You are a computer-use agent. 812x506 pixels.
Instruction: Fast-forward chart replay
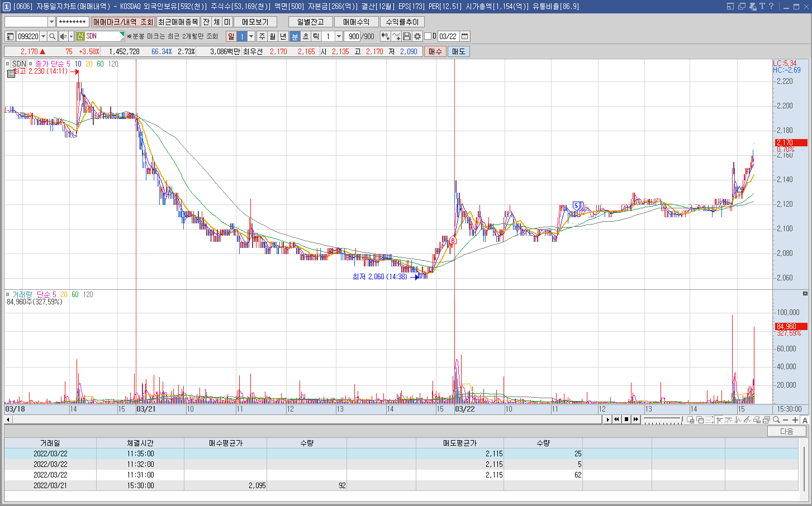[636, 419]
